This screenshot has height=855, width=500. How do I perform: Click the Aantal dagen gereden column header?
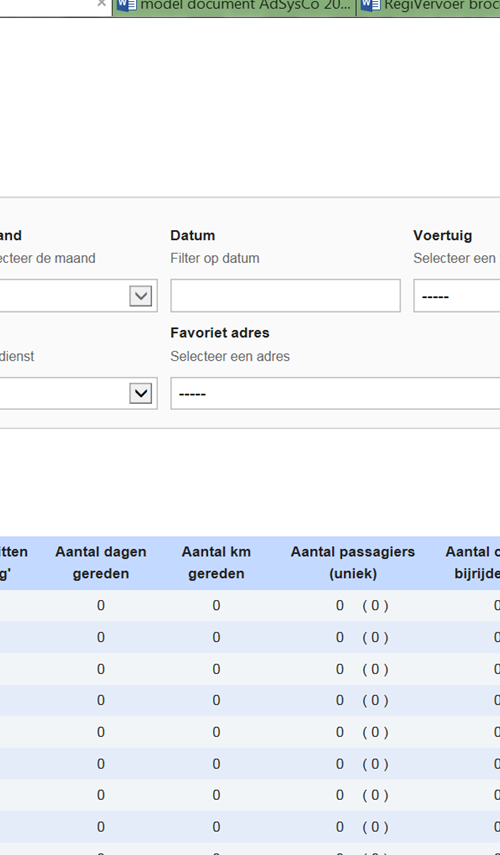pos(101,563)
